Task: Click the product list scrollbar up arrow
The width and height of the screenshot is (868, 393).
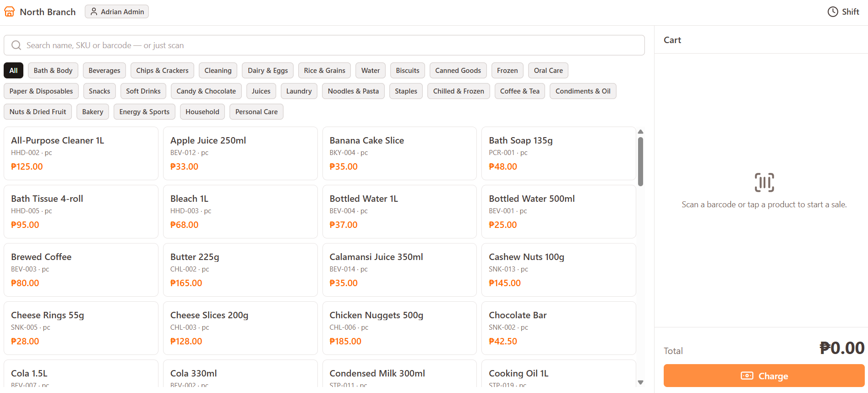Action: (641, 132)
